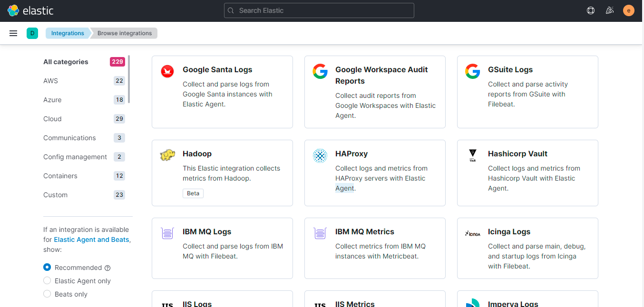Select Beats only option

pos(47,294)
